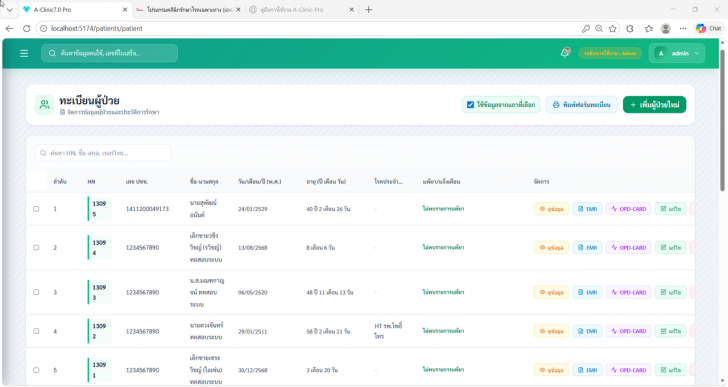The height and width of the screenshot is (387, 728).
Task: Click HN 13095 cell
Action: [x=100, y=209]
